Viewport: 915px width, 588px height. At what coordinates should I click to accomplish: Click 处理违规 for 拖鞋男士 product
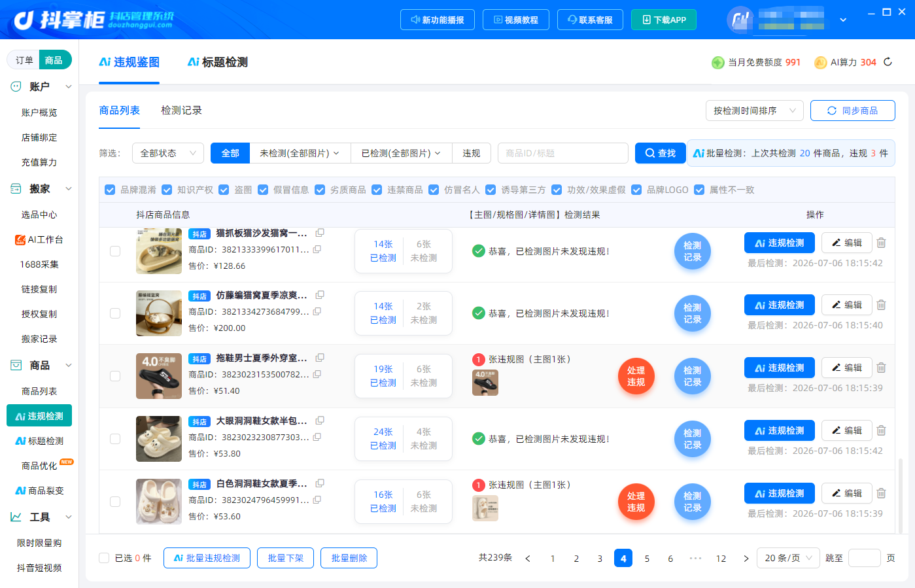pyautogui.click(x=636, y=376)
